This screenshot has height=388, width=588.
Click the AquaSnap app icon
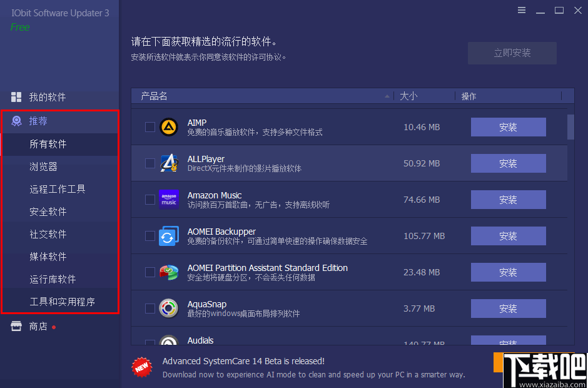pyautogui.click(x=169, y=308)
